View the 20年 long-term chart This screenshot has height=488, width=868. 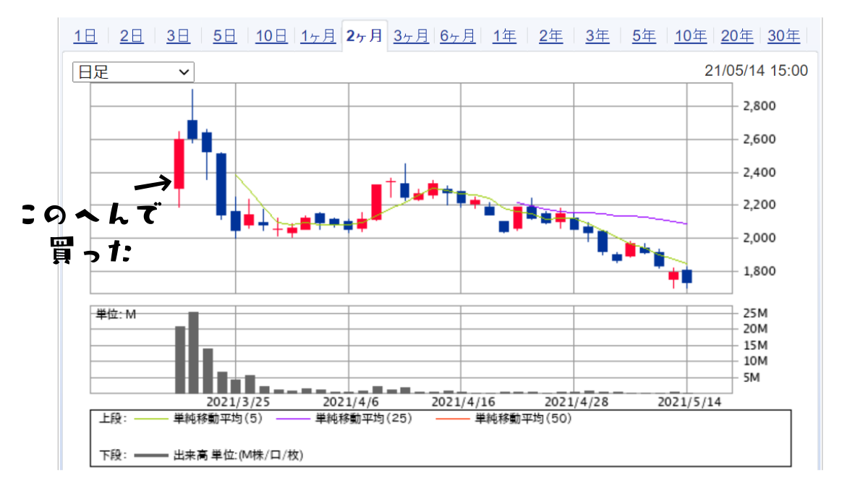[x=737, y=35]
